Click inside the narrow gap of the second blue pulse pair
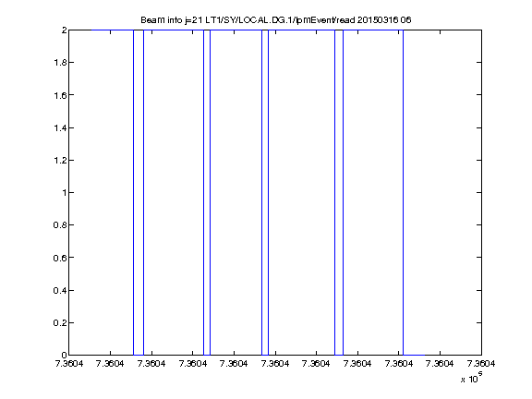 point(207,192)
